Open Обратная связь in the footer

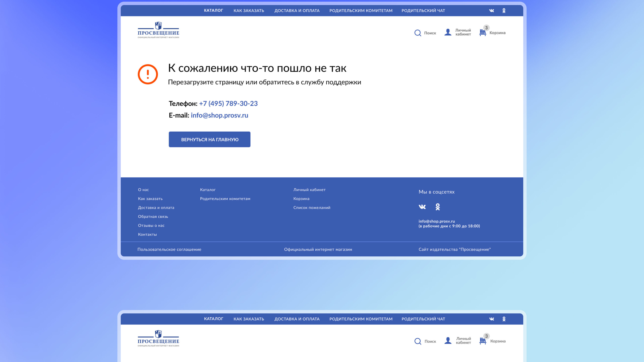point(153,216)
